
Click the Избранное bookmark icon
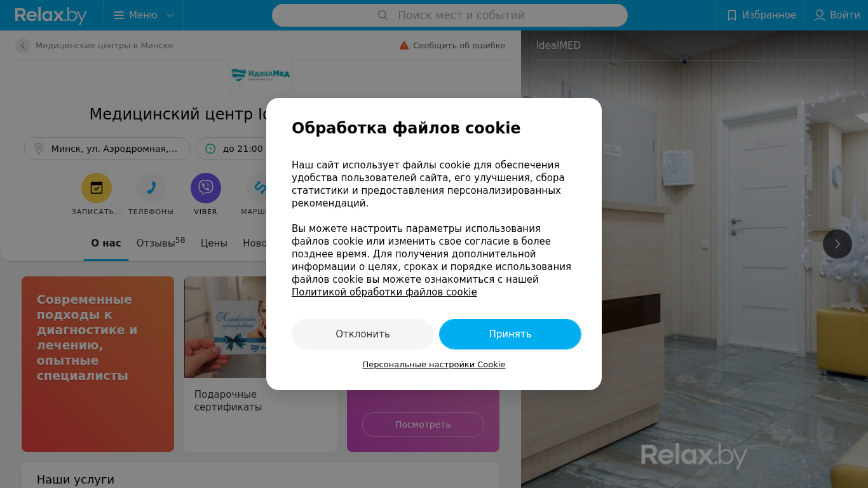(x=732, y=15)
